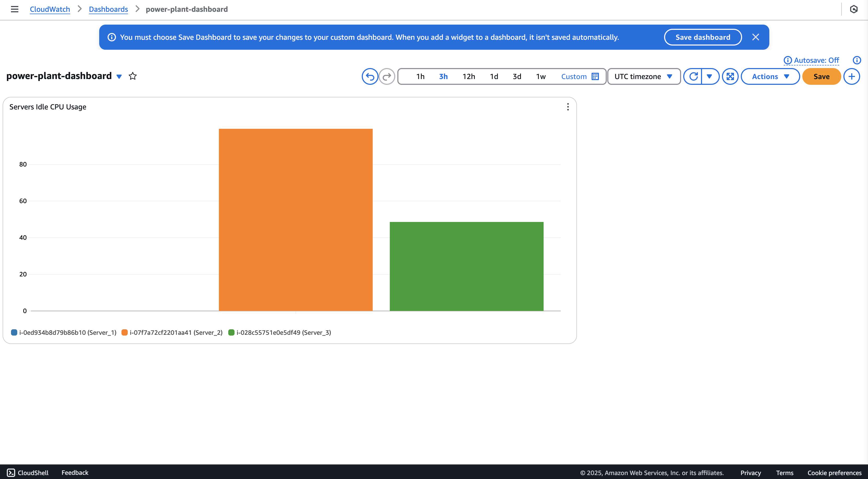Add a widget with the plus icon

point(852,76)
